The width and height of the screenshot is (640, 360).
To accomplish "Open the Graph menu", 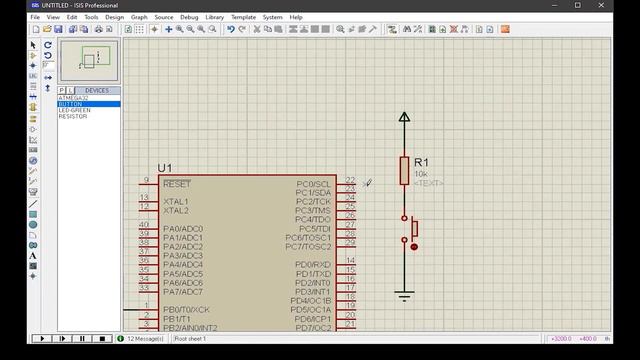I will pos(139,17).
